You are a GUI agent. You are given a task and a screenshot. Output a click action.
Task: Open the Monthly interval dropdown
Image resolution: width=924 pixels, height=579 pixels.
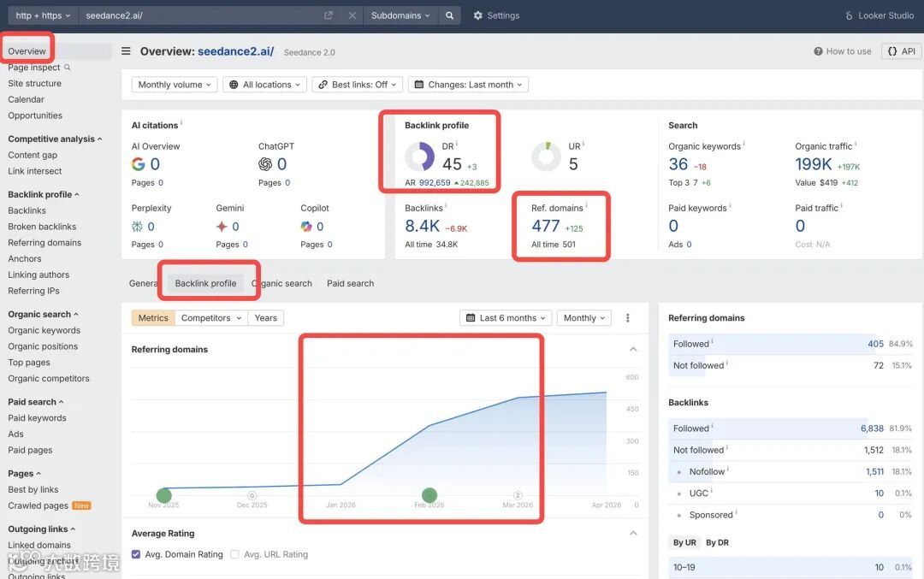pos(584,318)
